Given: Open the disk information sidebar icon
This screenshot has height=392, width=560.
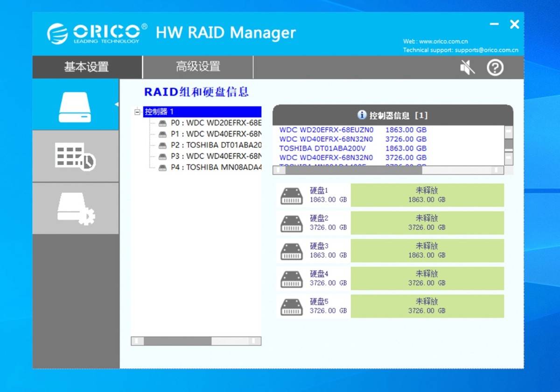Looking at the screenshot, I should (x=75, y=105).
